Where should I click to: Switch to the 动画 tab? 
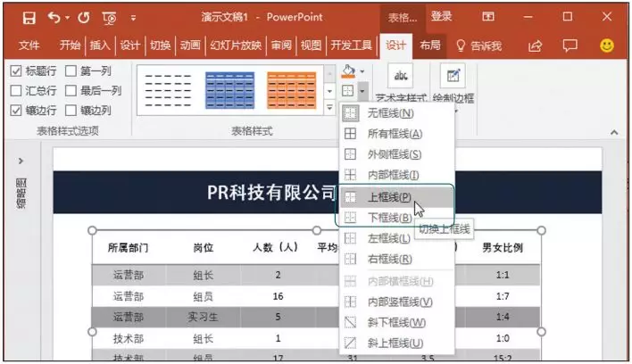[x=190, y=45]
